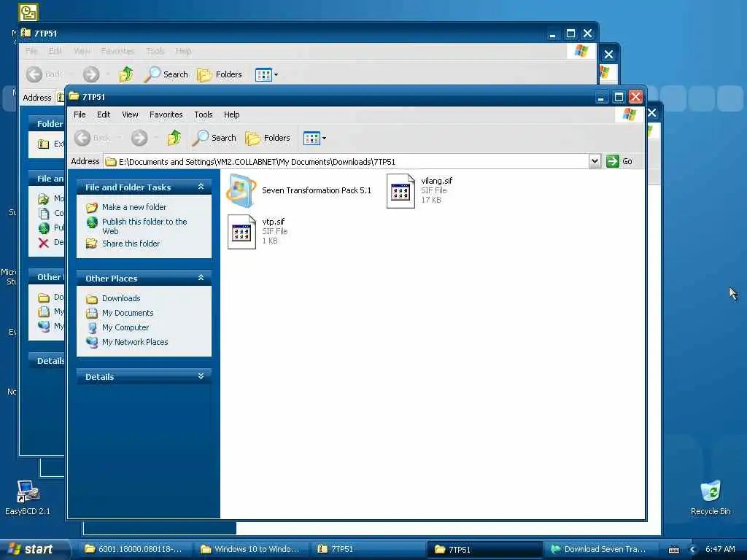This screenshot has height=560, width=747.
Task: Open My Computer in Other Places
Action: [x=125, y=327]
